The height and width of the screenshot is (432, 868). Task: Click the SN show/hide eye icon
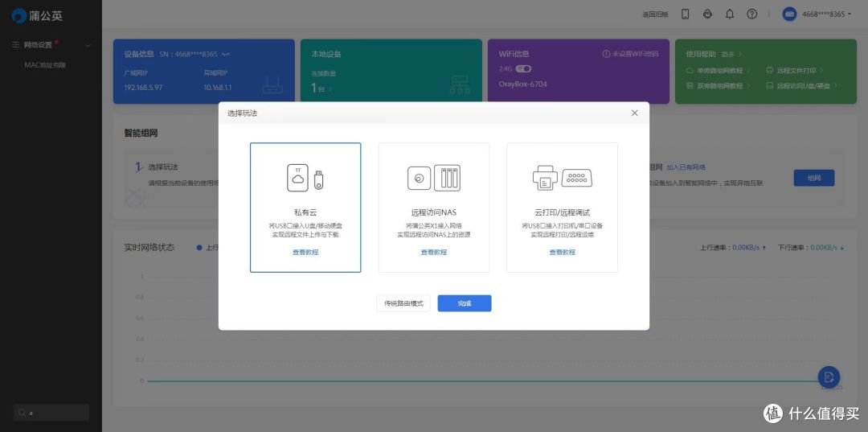pyautogui.click(x=225, y=54)
